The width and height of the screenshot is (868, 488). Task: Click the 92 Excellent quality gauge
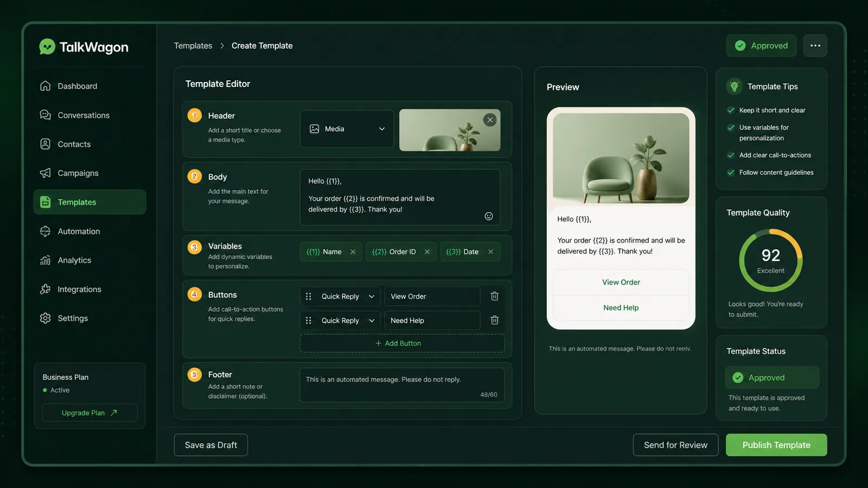click(771, 260)
